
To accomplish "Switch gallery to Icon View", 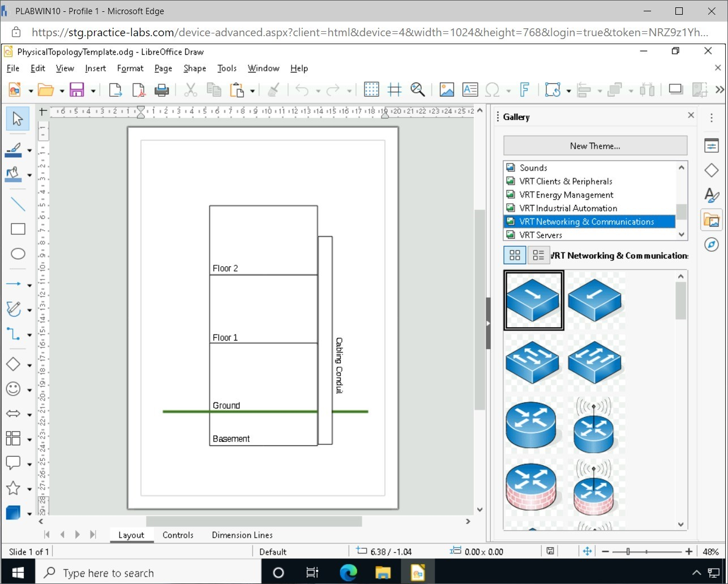I will 515,255.
